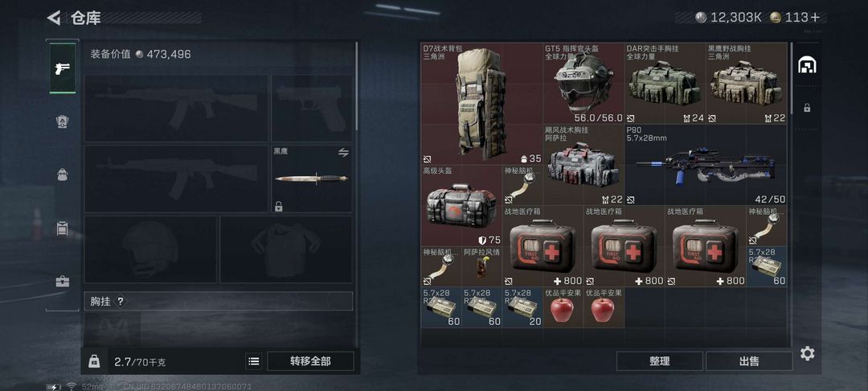Click the 整理 button
Screen dimensions: 868x391
pyautogui.click(x=659, y=361)
